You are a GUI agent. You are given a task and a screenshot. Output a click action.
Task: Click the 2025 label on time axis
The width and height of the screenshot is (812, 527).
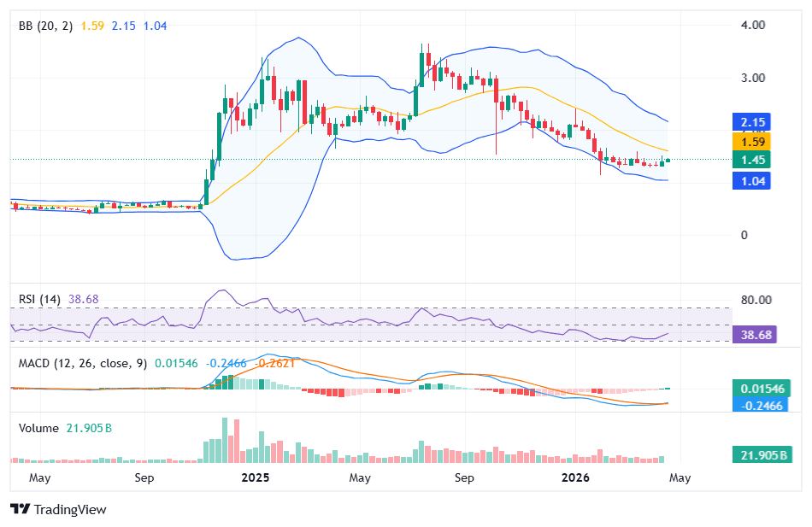pyautogui.click(x=255, y=477)
